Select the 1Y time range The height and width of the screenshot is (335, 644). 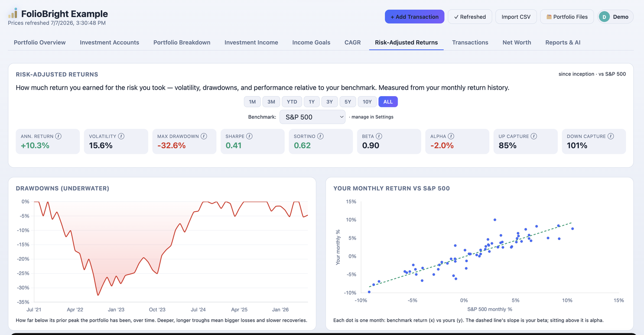click(x=312, y=102)
